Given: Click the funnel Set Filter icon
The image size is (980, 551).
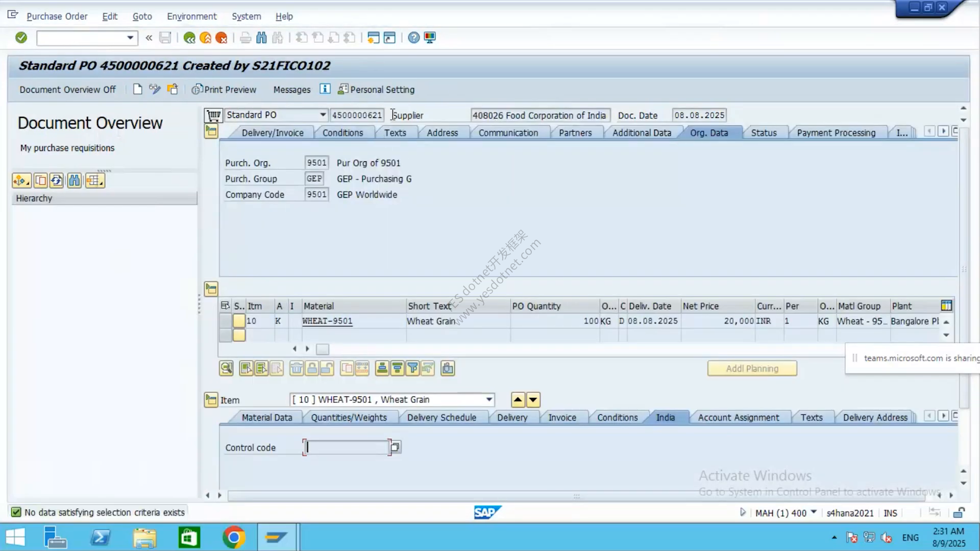Looking at the screenshot, I should point(412,368).
